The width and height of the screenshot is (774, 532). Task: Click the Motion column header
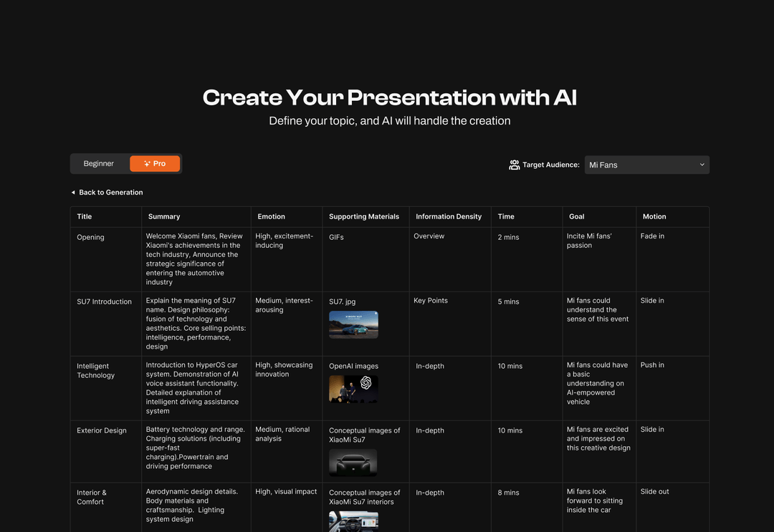654,216
